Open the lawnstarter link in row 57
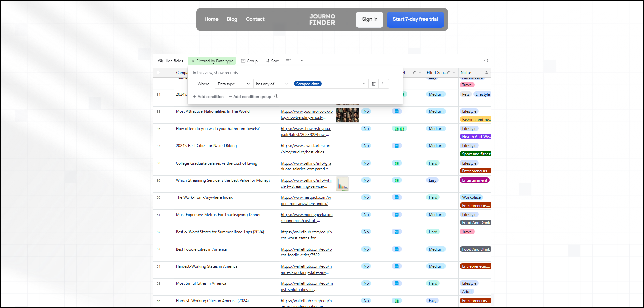Viewport: 644px width, 308px height. pyautogui.click(x=306, y=149)
